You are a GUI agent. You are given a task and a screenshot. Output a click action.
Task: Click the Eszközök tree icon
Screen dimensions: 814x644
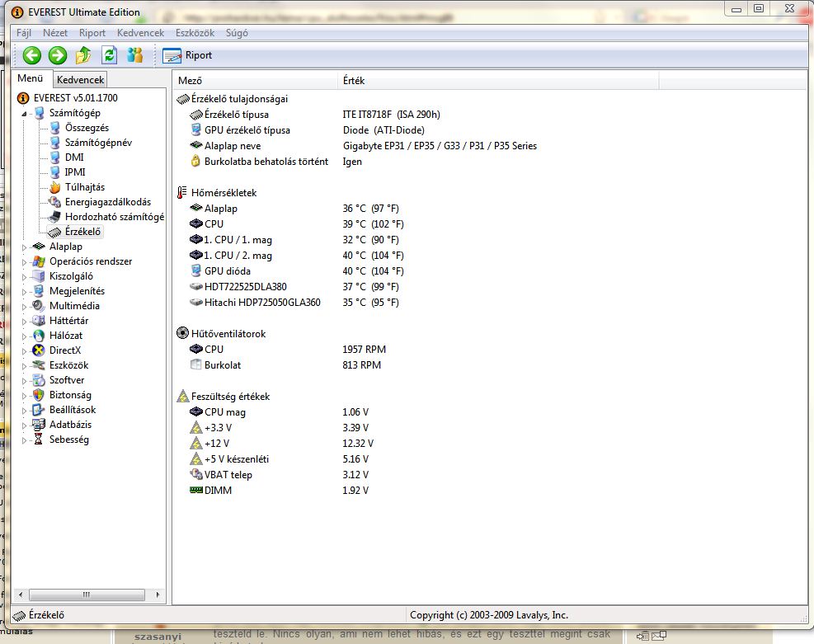(39, 365)
